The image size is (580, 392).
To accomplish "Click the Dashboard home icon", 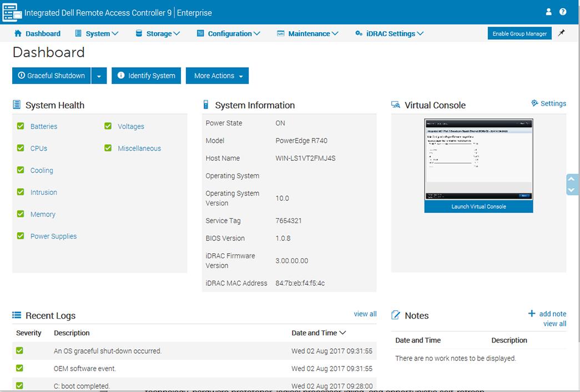I will (18, 33).
